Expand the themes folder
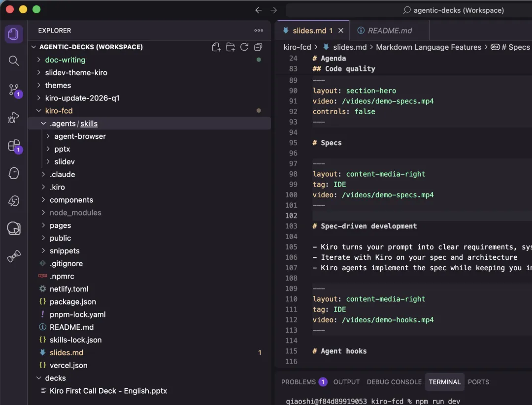 pos(39,85)
